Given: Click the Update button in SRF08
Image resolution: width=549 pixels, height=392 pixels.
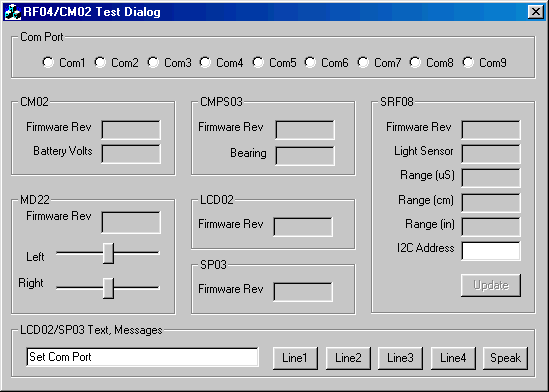Looking at the screenshot, I should [x=491, y=285].
